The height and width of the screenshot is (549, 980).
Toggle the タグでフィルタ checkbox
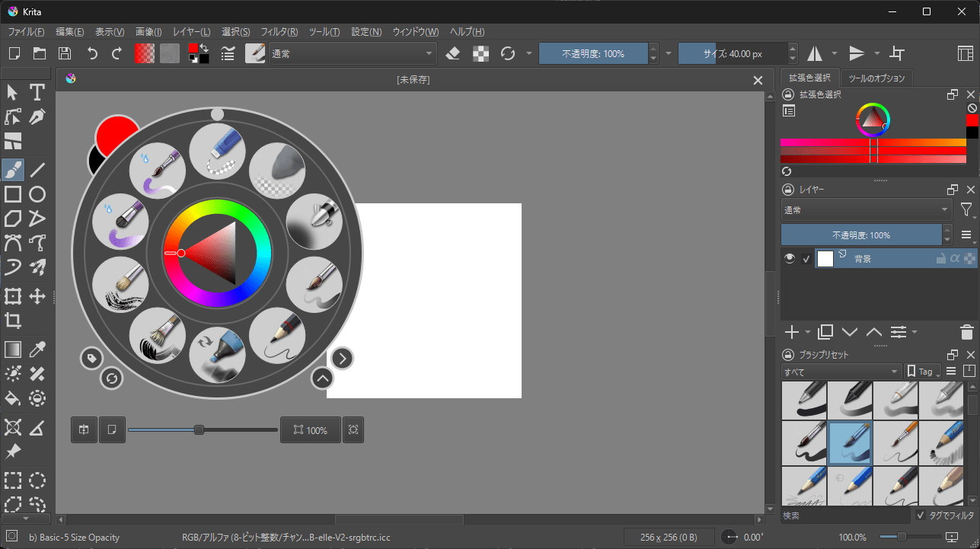921,515
